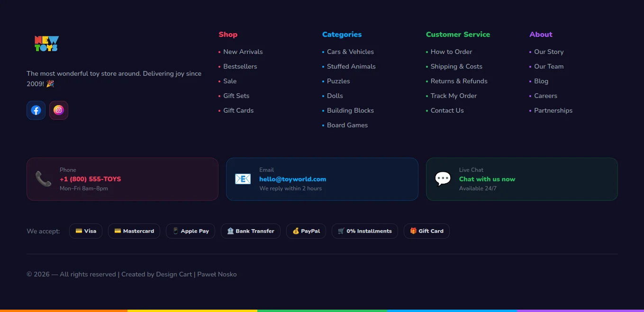
Task: Click hello@toyworld.com email address
Action: tap(293, 179)
